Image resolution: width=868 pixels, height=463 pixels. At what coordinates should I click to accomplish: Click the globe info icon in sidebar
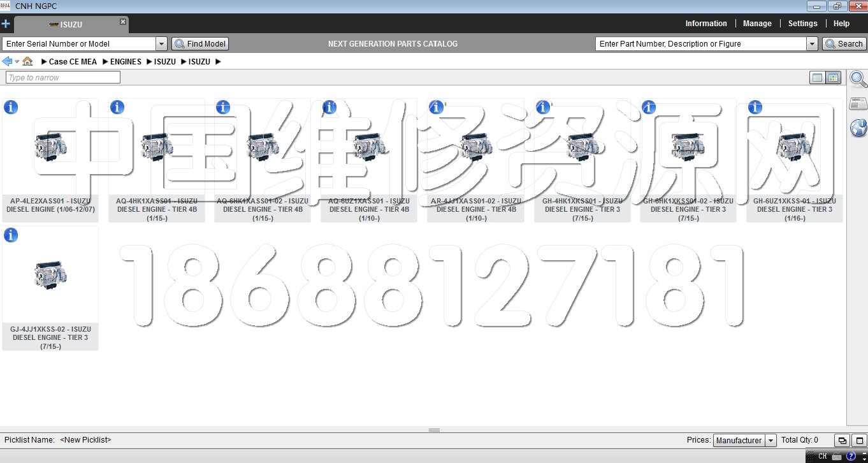(x=858, y=128)
